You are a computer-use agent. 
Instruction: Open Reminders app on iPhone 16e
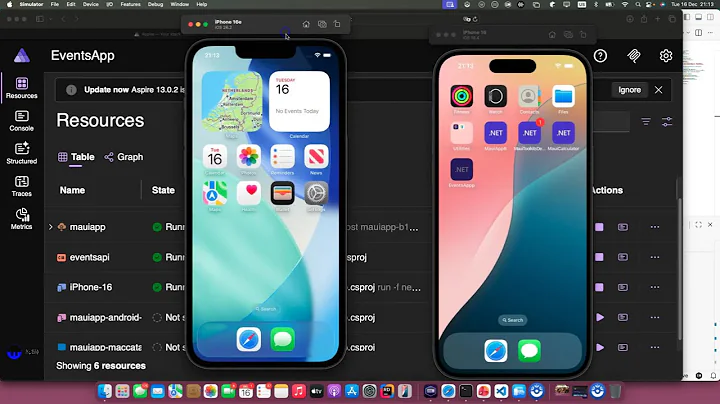282,157
